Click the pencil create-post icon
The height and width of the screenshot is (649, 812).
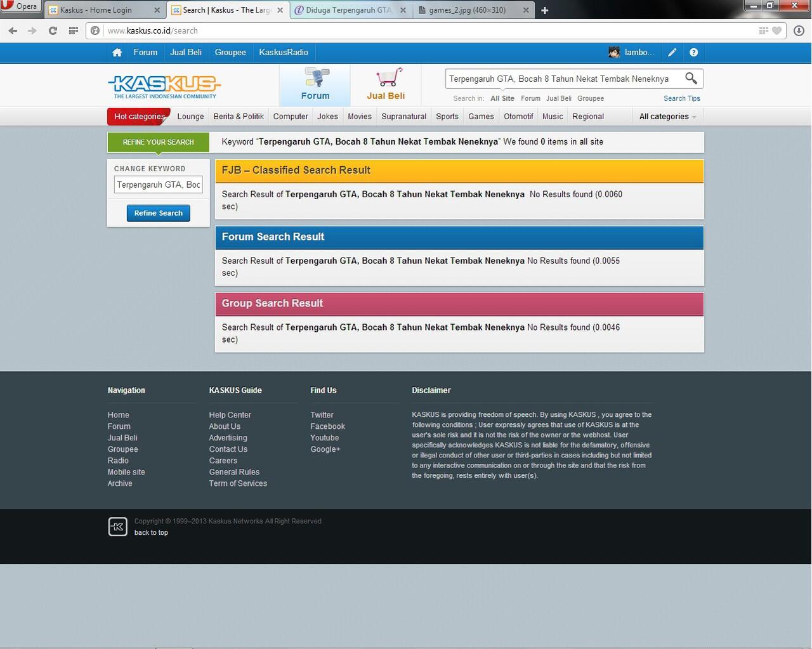tap(672, 53)
